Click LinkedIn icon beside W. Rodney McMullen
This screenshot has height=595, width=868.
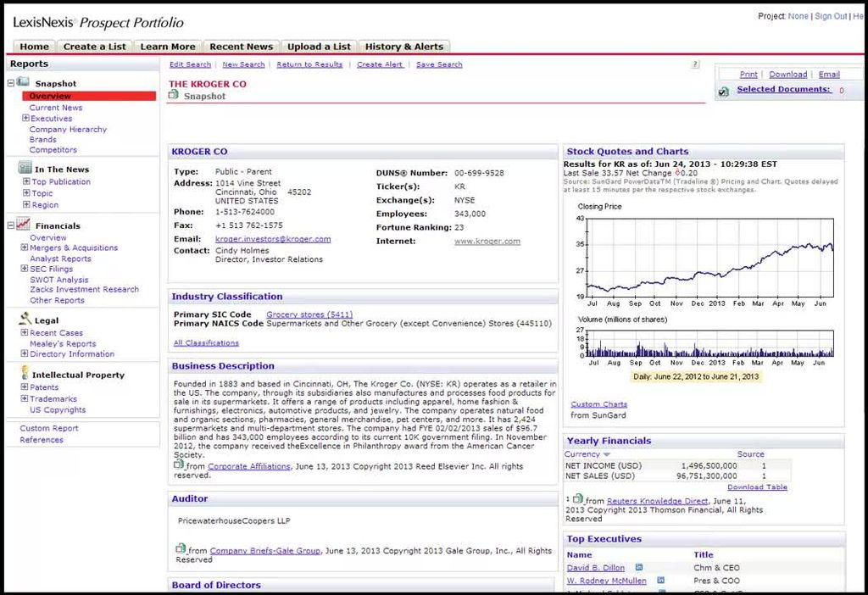click(x=660, y=581)
